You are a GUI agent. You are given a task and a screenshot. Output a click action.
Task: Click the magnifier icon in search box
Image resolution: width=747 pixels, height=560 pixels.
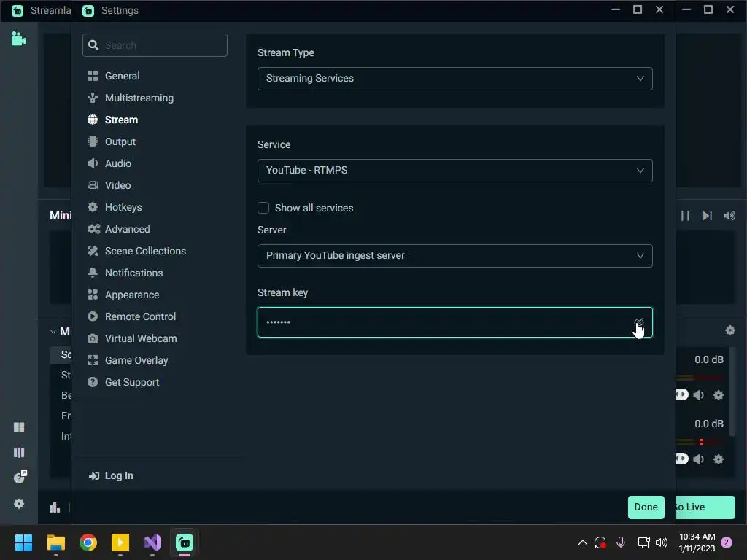point(93,46)
